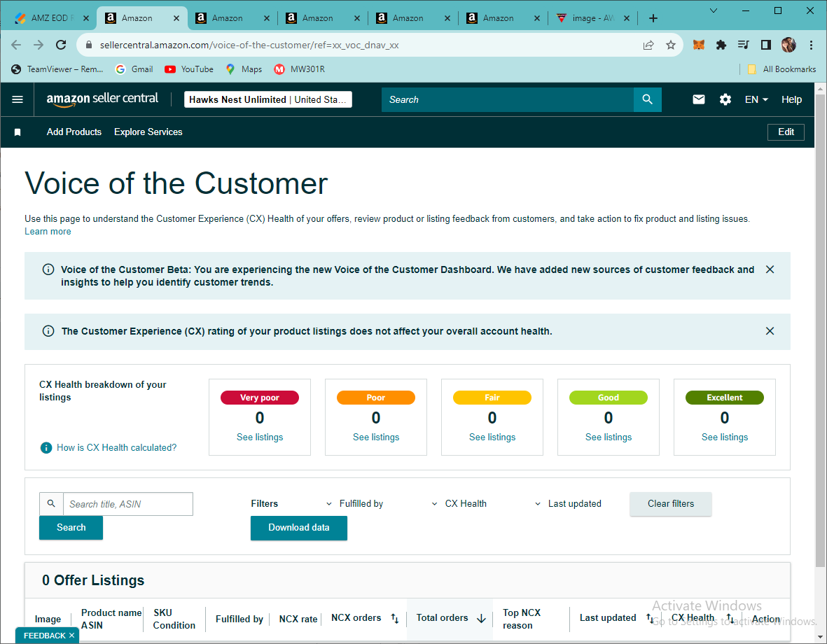This screenshot has width=827, height=644.
Task: Click the magnifier search button in header
Action: 647,99
